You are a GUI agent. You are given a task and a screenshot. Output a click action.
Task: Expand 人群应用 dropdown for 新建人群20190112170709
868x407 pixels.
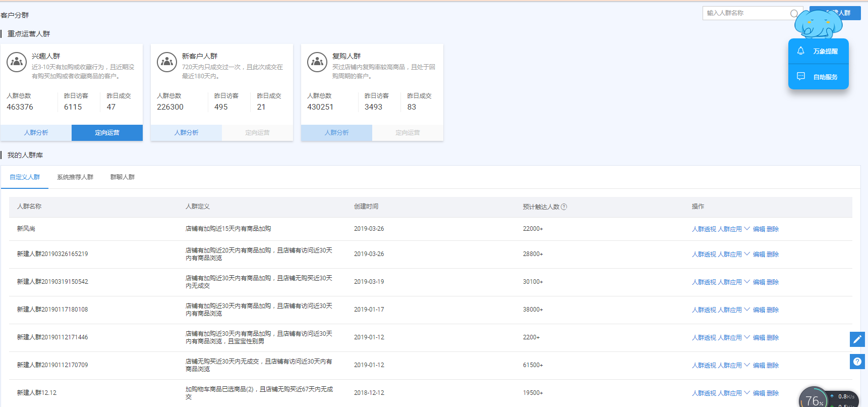734,366
